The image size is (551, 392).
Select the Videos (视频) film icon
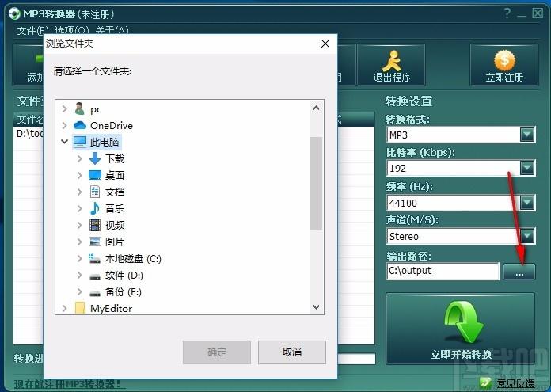click(95, 225)
